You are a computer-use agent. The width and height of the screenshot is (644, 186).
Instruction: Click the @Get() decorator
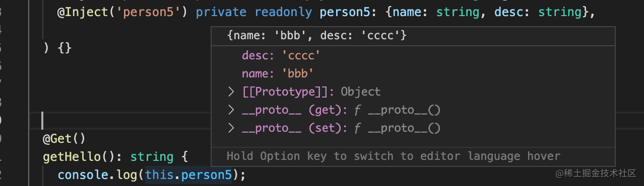point(65,138)
